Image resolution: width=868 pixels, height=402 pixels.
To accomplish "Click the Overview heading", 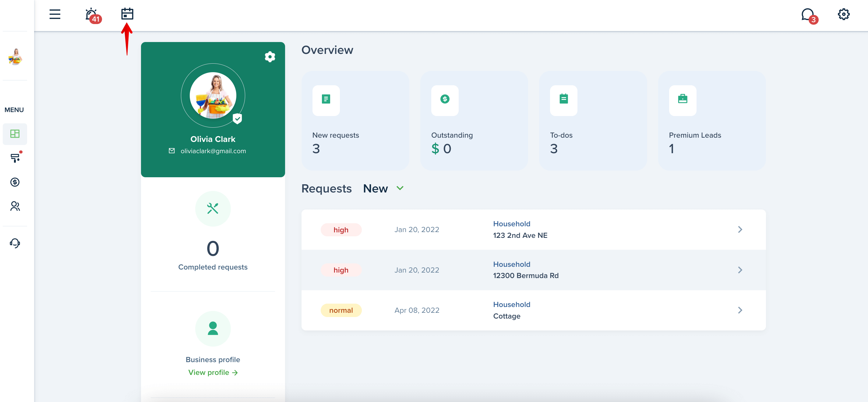I will [327, 50].
